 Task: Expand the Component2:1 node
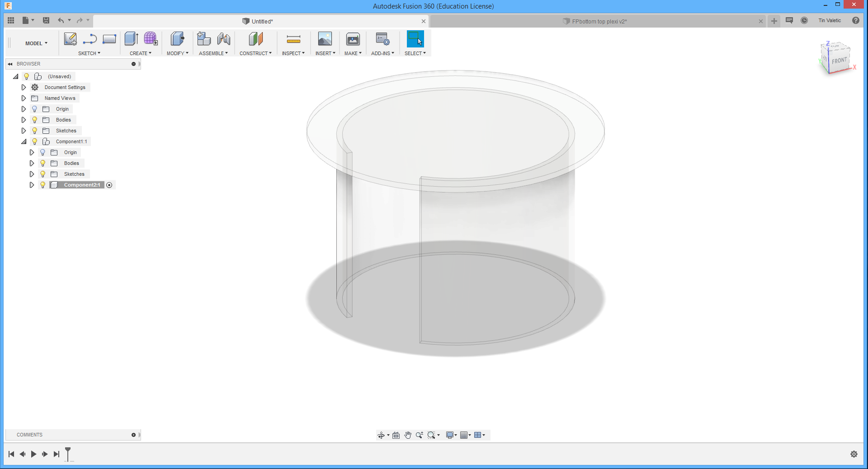tap(32, 185)
